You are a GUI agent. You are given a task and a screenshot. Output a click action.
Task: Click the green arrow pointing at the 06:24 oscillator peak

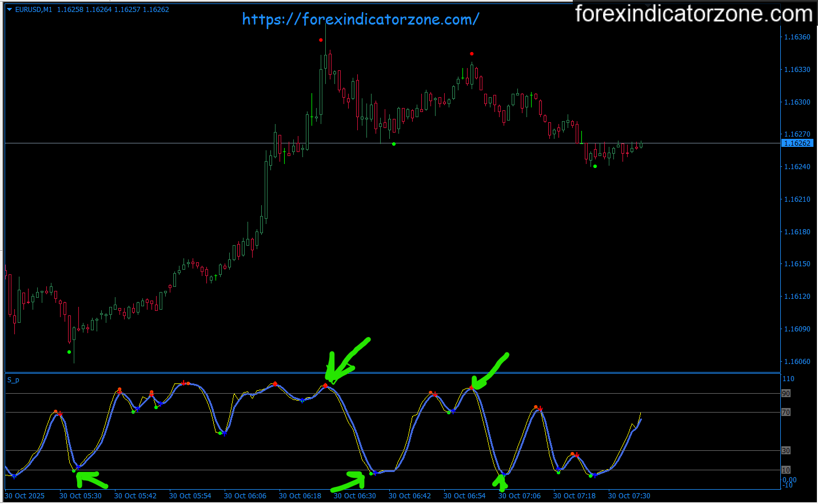point(346,361)
